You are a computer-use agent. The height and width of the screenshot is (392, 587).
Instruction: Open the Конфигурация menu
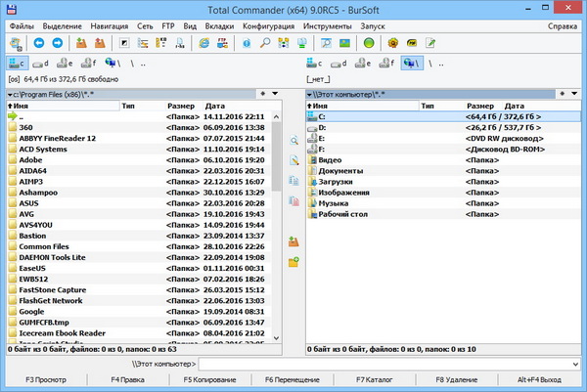tap(242, 25)
